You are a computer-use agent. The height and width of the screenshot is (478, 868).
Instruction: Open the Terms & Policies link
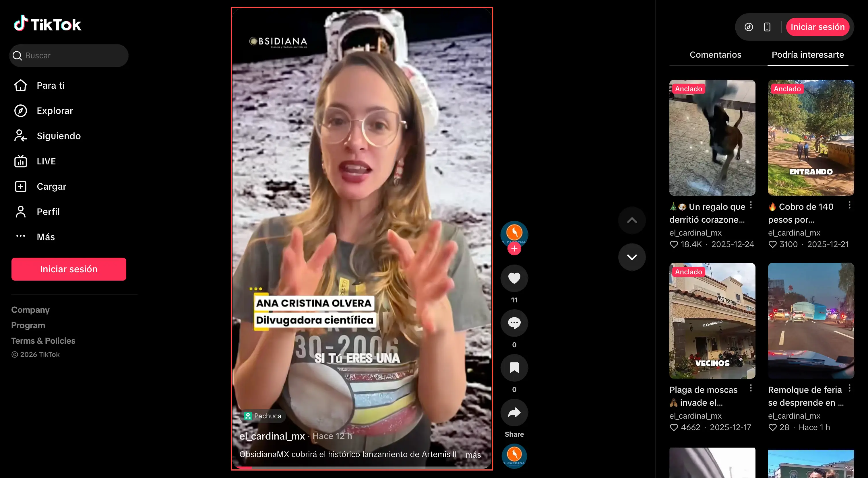pyautogui.click(x=43, y=341)
